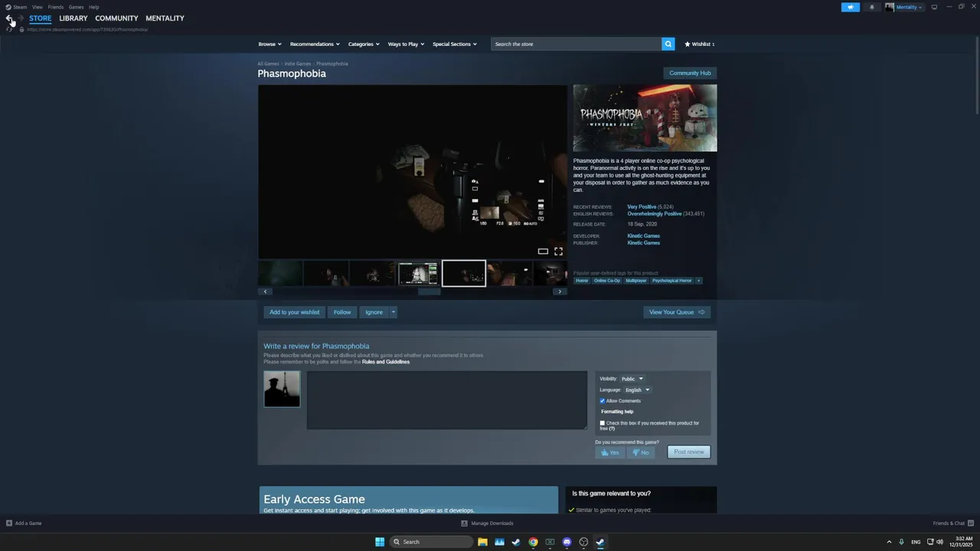980x551 pixels.
Task: Open the notifications bell
Action: click(871, 7)
